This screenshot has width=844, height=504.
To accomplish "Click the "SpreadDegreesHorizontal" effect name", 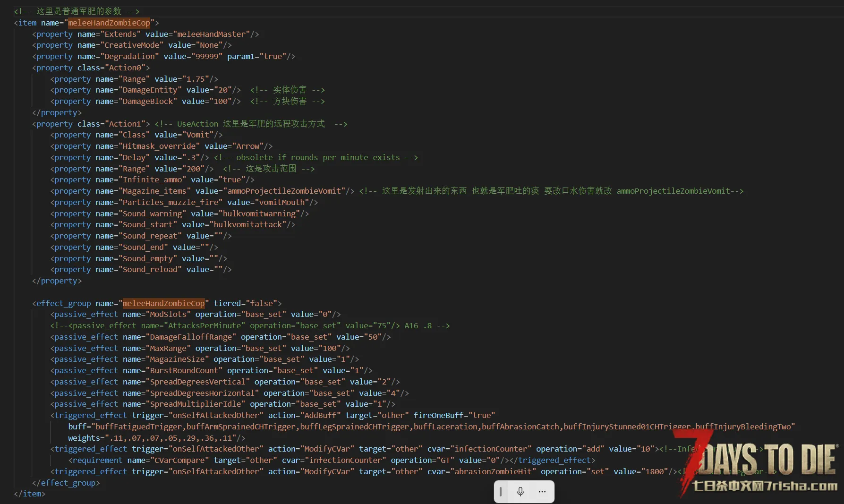I will click(x=202, y=393).
